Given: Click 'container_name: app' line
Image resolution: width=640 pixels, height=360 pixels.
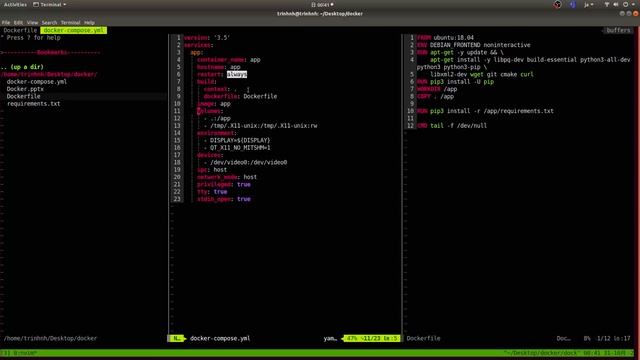Looking at the screenshot, I should [229, 60].
